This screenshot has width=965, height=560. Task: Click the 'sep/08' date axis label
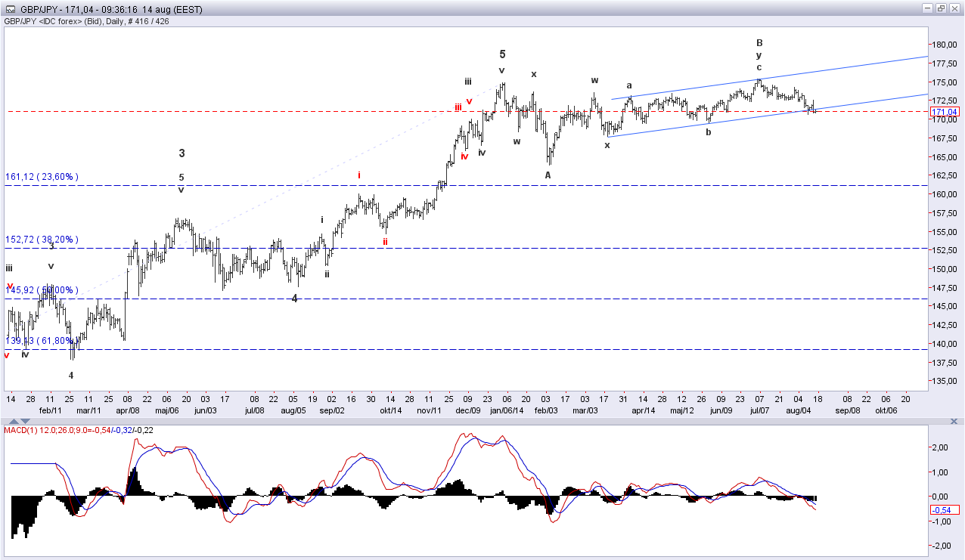point(847,410)
